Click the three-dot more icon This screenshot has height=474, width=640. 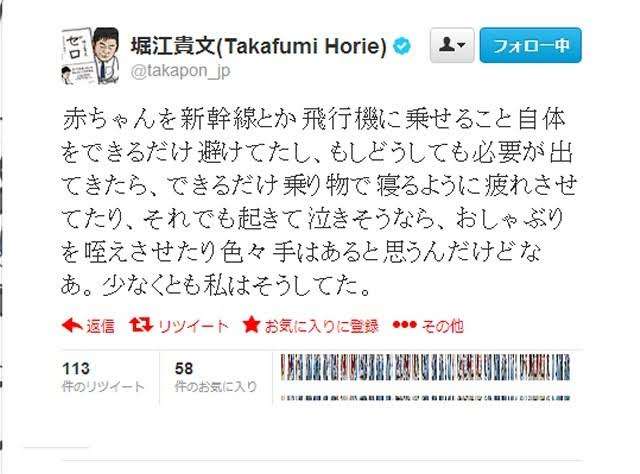[404, 325]
